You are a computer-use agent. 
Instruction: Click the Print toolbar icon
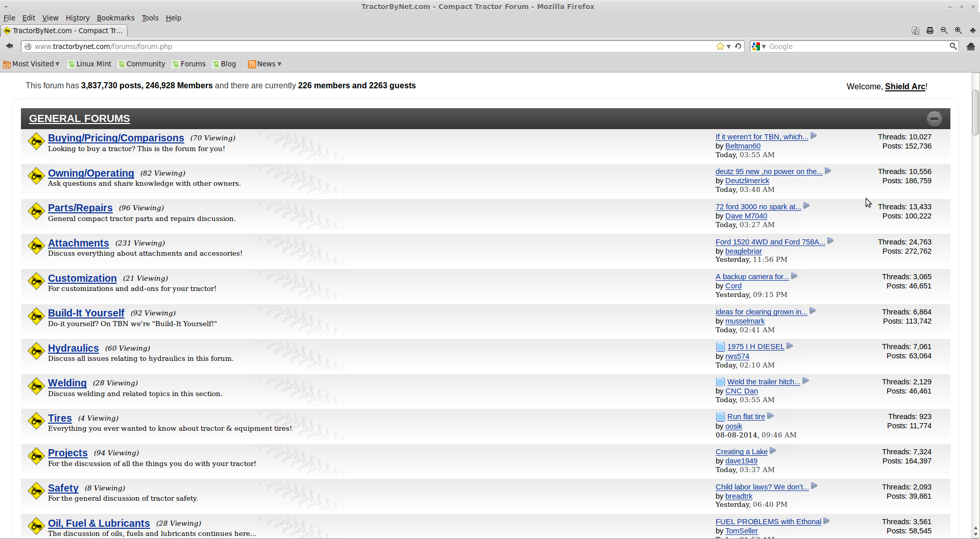929,31
